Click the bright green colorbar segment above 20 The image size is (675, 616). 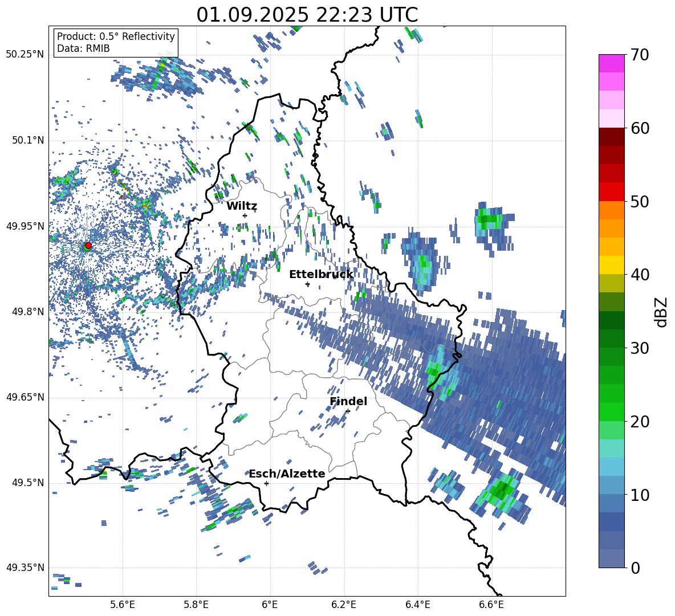[611, 411]
